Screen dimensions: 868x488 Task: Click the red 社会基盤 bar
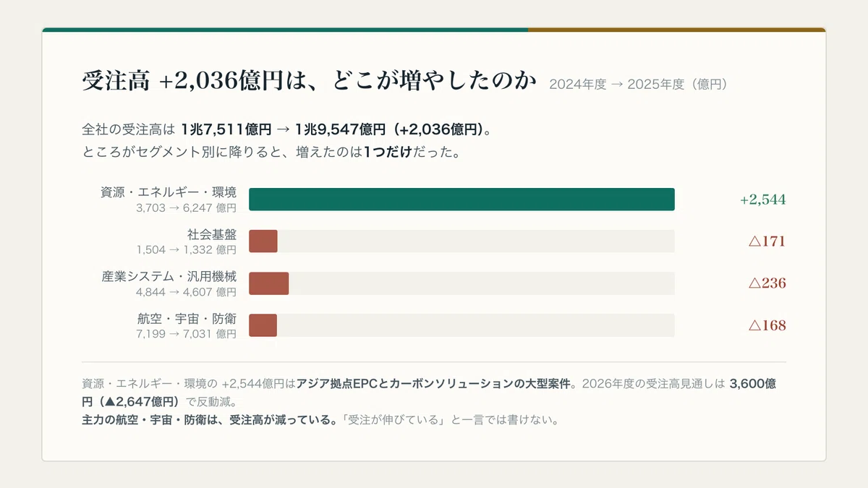click(x=263, y=241)
